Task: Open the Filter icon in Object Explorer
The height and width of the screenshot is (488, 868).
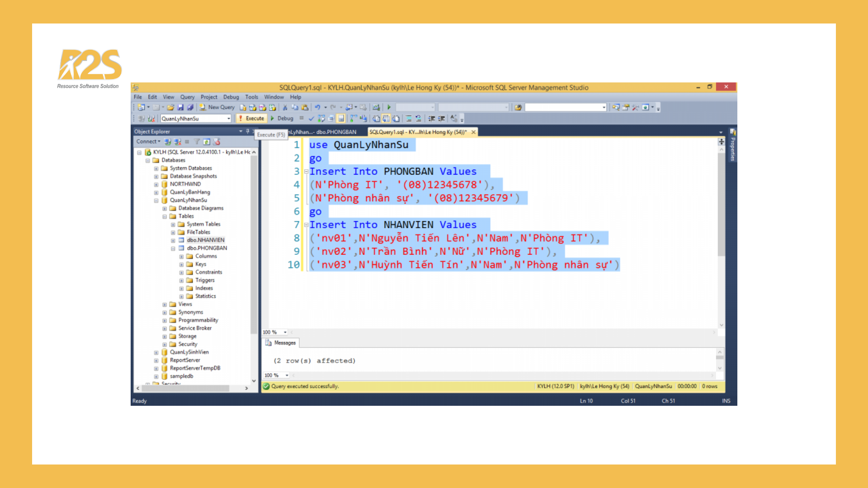Action: click(197, 141)
